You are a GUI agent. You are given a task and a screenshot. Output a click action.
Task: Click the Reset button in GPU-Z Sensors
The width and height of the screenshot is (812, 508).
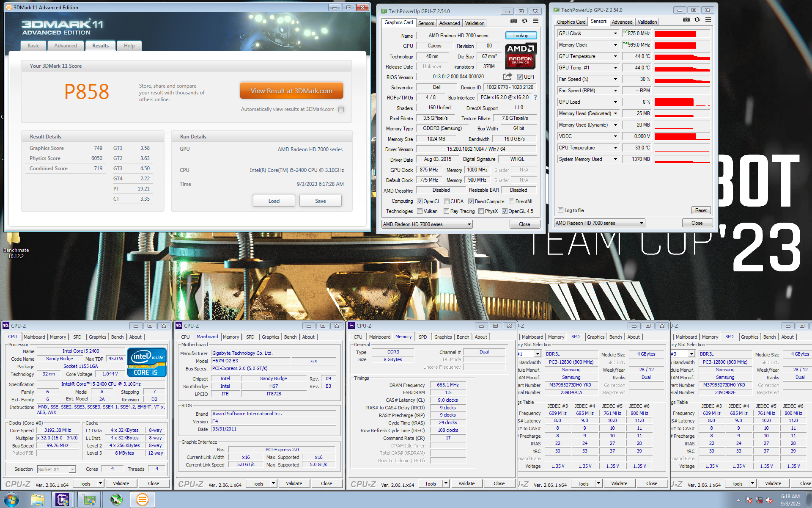click(701, 210)
